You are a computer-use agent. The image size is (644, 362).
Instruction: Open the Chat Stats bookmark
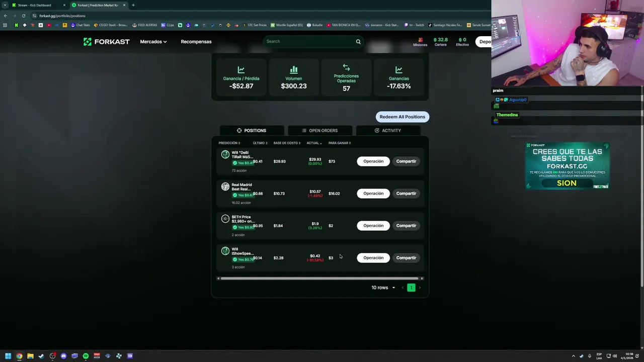point(80,25)
